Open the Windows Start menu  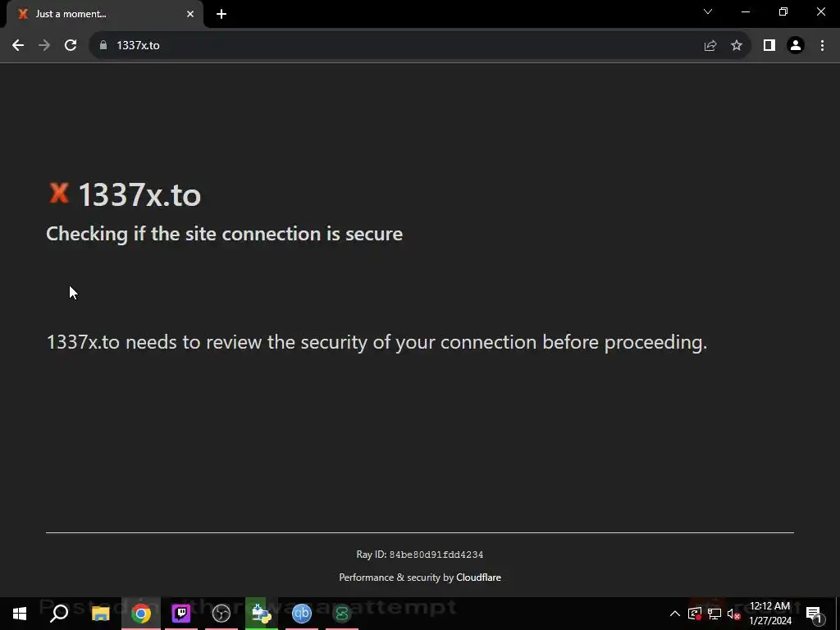pyautogui.click(x=20, y=614)
